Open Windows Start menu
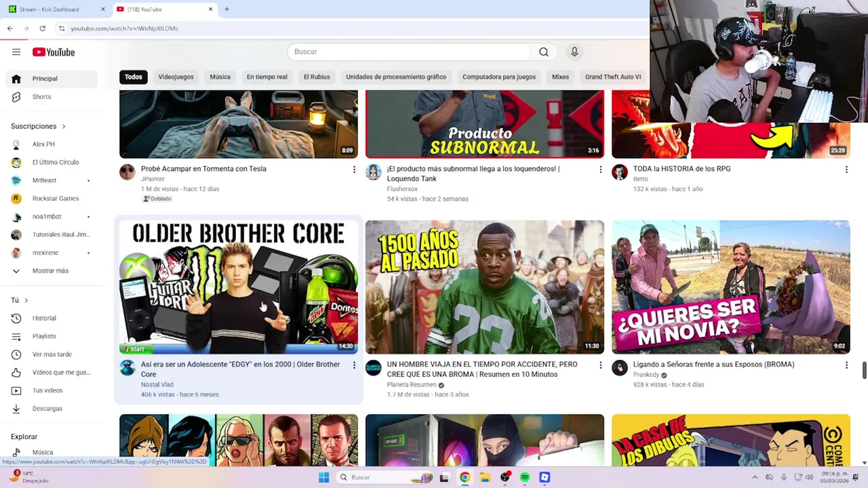Image resolution: width=868 pixels, height=488 pixels. click(x=323, y=477)
